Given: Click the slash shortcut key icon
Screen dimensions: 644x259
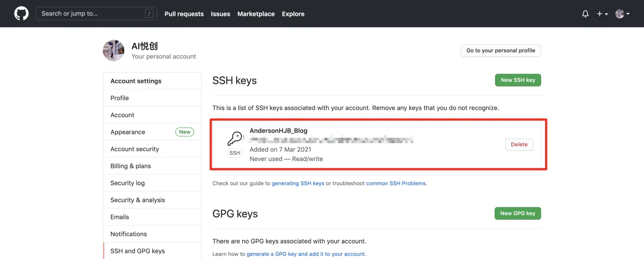Looking at the screenshot, I should [x=149, y=14].
